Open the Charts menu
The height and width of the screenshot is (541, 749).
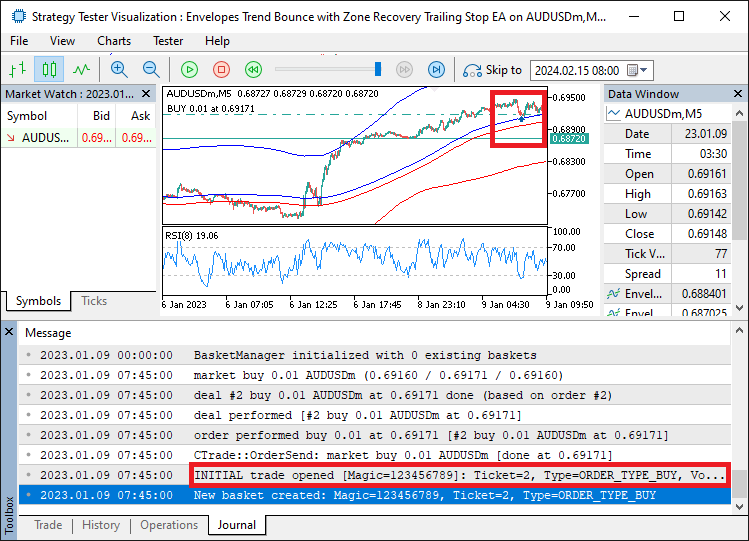click(114, 41)
